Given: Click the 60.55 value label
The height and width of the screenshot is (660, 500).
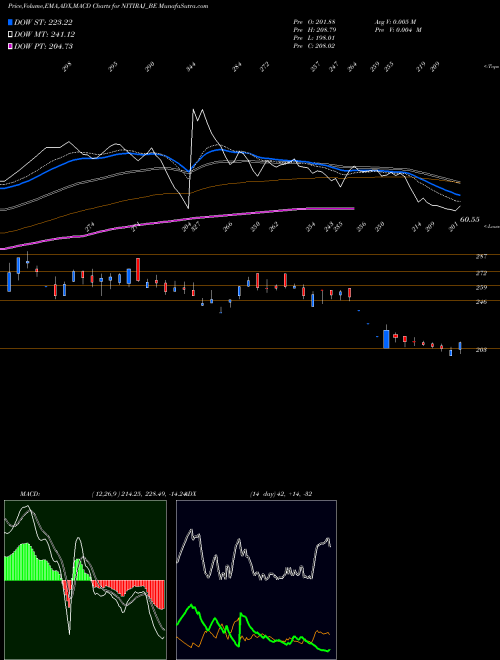Looking at the screenshot, I should 469,219.
